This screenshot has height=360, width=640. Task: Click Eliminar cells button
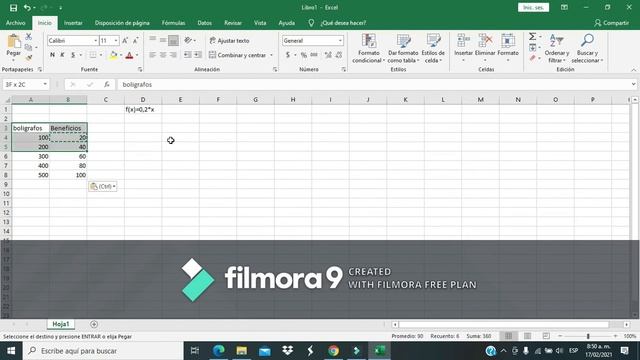pyautogui.click(x=485, y=48)
